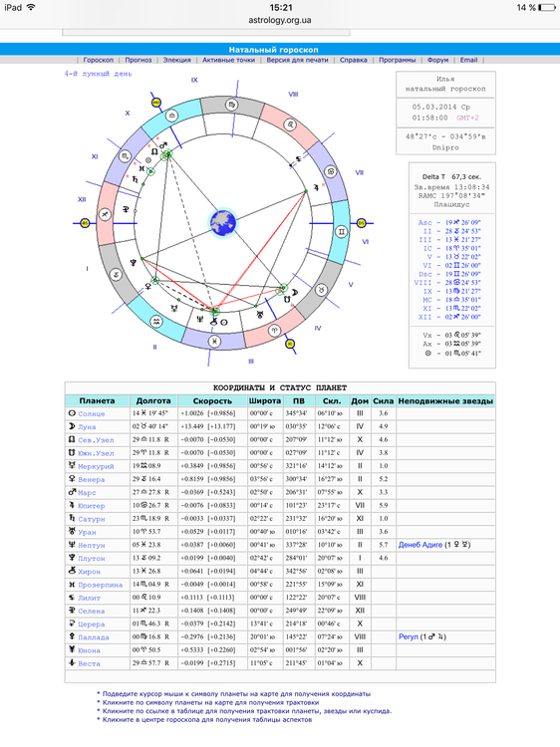
Task: Click the Vesta glyph in the table row
Action: click(x=72, y=662)
